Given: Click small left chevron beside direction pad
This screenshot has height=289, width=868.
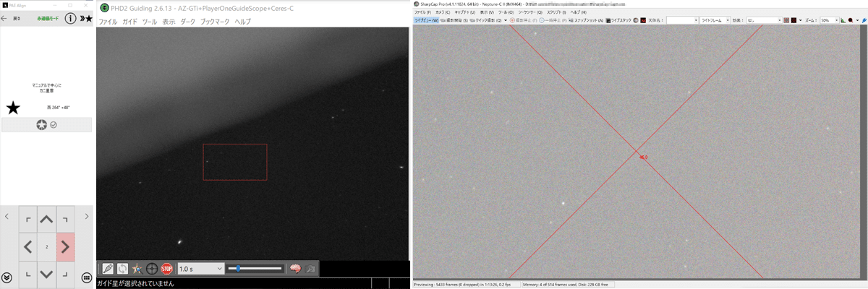Looking at the screenshot, I should pyautogui.click(x=7, y=216).
